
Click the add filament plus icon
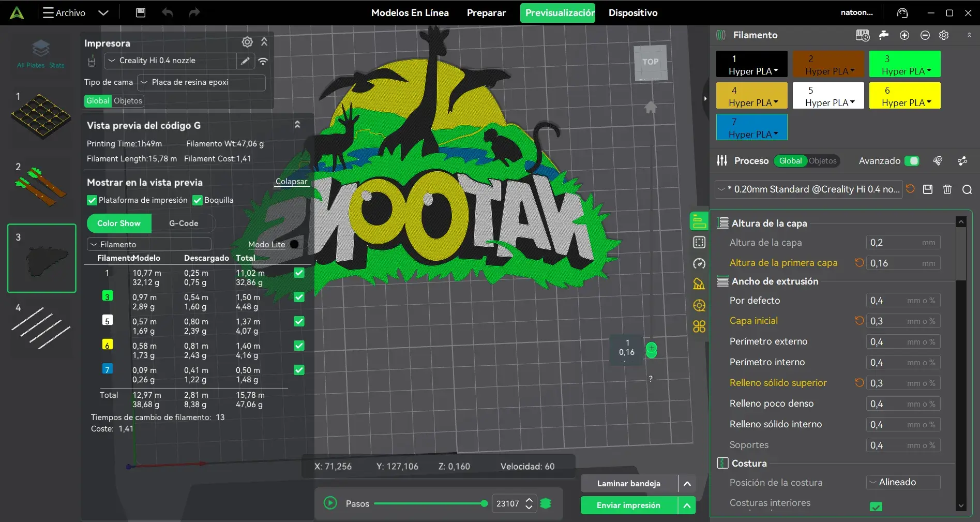point(904,35)
